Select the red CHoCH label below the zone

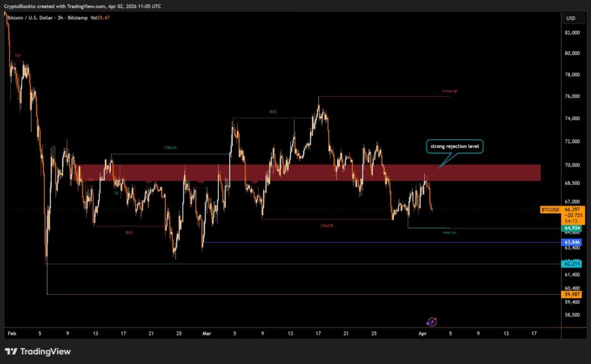327,226
